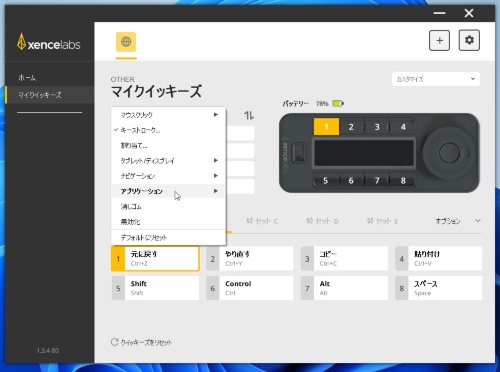The image size is (500, 372).
Task: Select device button 4 on Quick Keys image
Action: coord(403,127)
